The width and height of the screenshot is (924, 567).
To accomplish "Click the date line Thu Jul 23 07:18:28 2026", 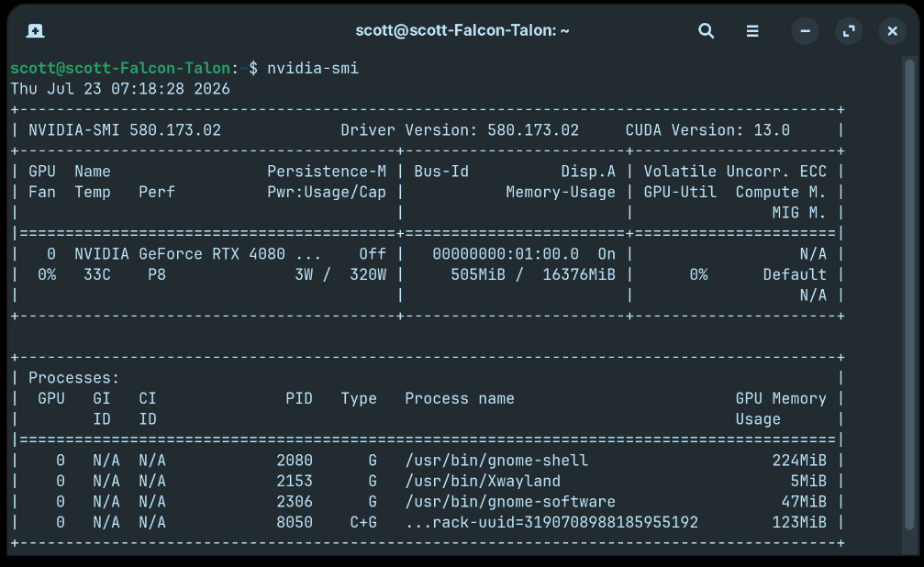I will [120, 89].
